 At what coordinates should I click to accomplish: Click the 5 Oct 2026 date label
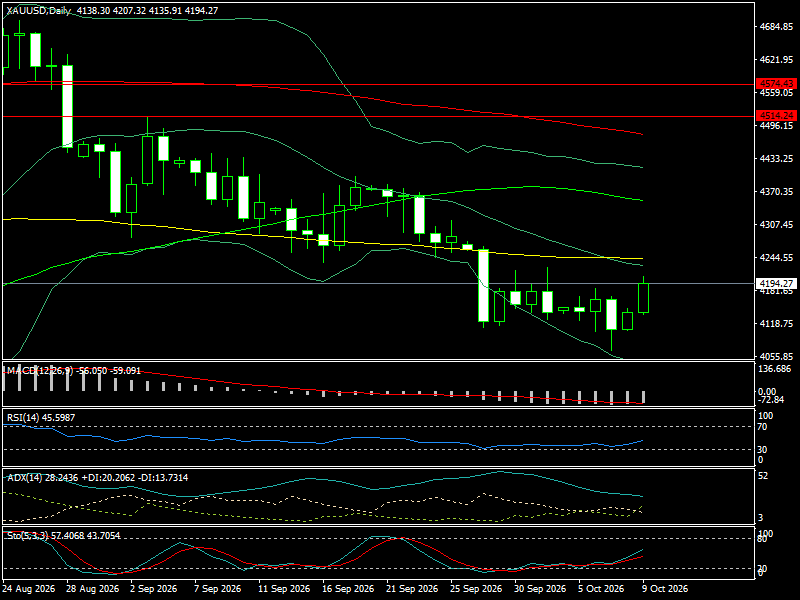coord(601,589)
